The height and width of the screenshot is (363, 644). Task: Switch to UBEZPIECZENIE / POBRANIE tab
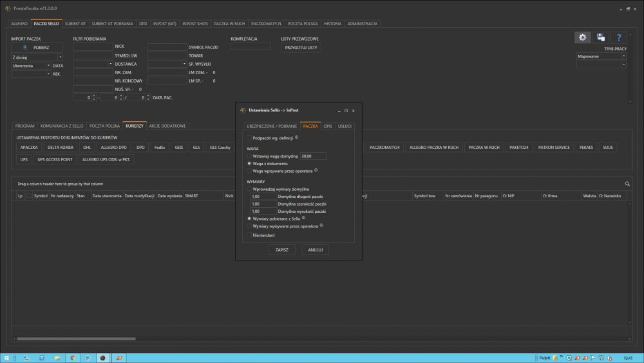tap(272, 126)
